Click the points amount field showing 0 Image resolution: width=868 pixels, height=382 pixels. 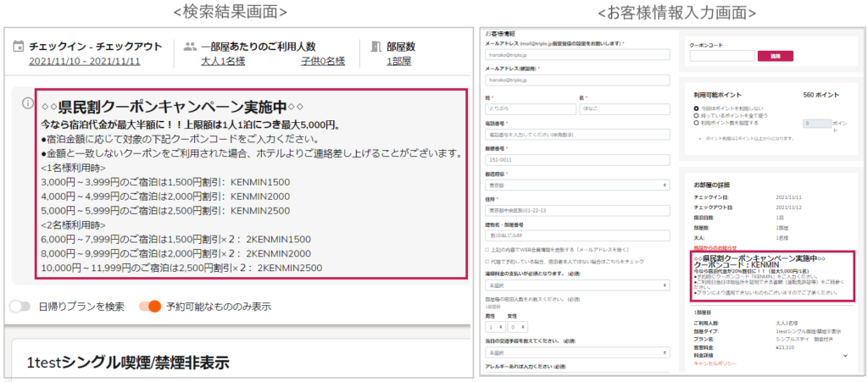click(817, 124)
